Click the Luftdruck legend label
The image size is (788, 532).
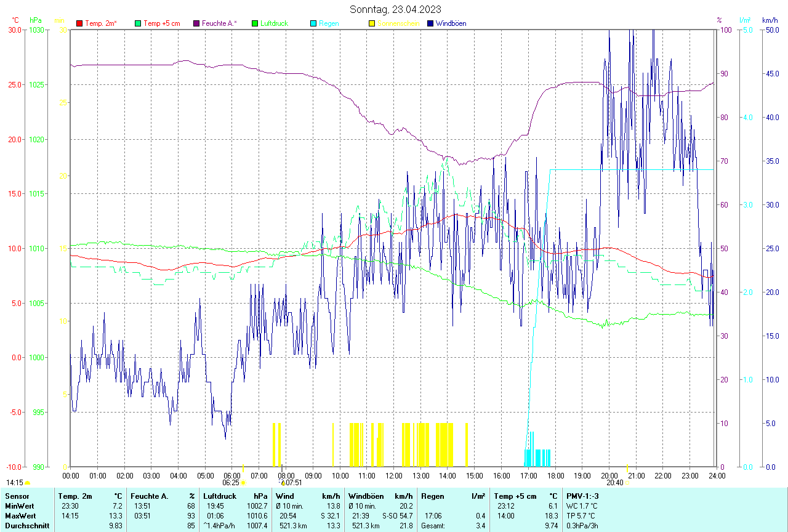pos(274,23)
